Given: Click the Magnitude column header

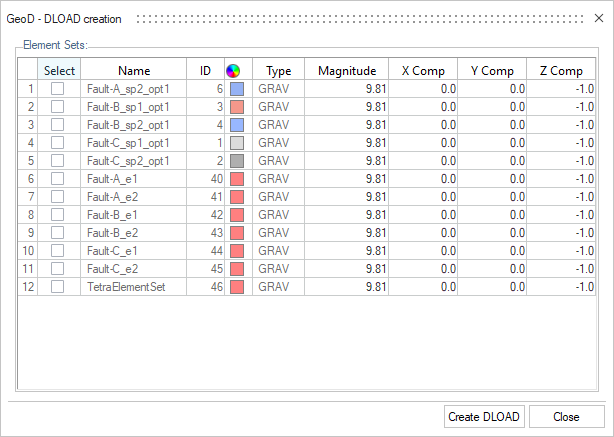Looking at the screenshot, I should click(347, 69).
